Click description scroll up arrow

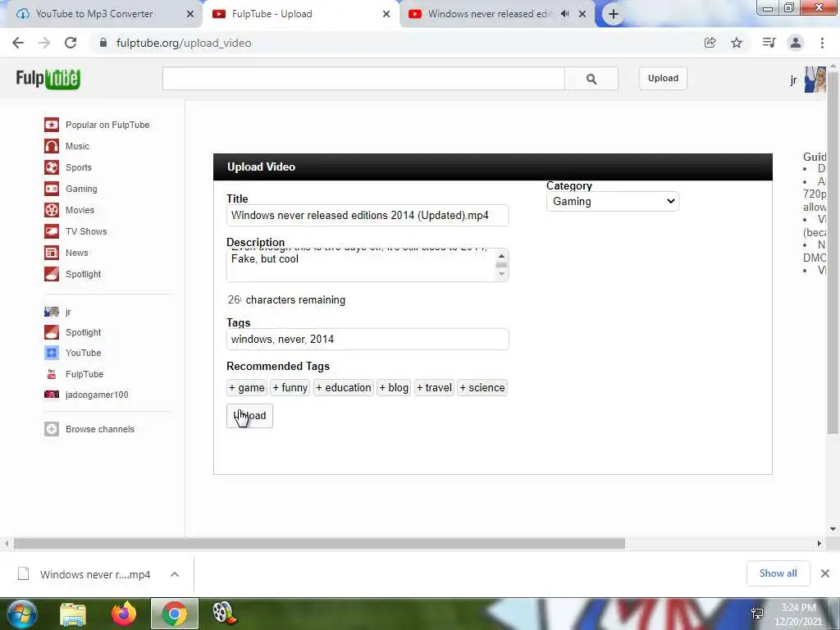[x=501, y=256]
